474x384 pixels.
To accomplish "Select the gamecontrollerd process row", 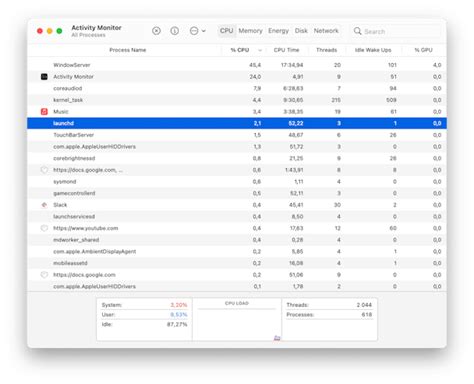I will (x=237, y=193).
